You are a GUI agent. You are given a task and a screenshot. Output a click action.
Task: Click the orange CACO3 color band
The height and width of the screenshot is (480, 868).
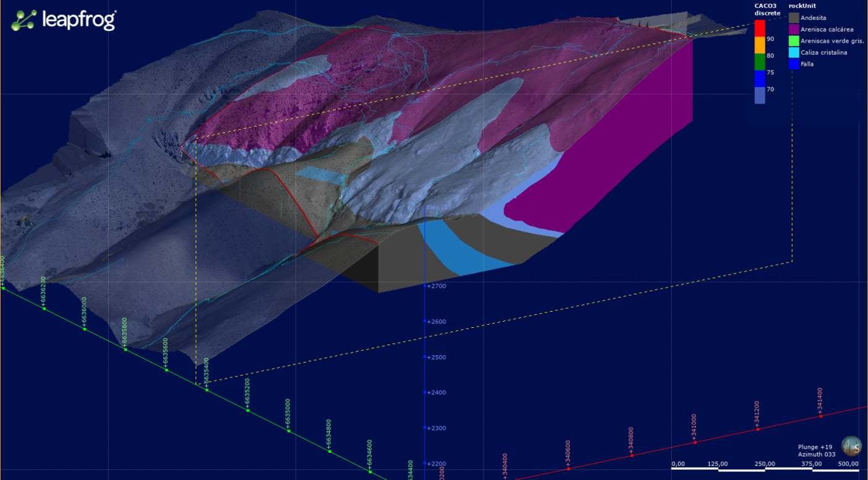[x=760, y=45]
